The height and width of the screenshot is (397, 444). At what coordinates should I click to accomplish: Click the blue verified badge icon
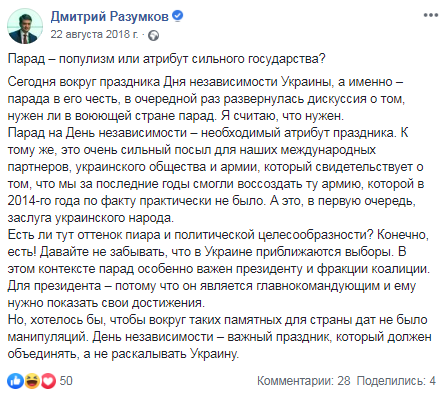pyautogui.click(x=177, y=16)
